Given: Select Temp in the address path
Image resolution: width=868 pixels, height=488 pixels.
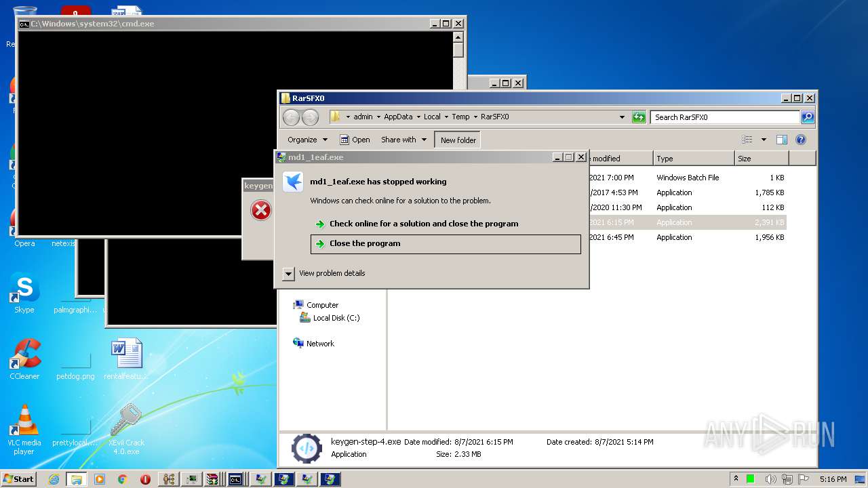Looking at the screenshot, I should [460, 117].
